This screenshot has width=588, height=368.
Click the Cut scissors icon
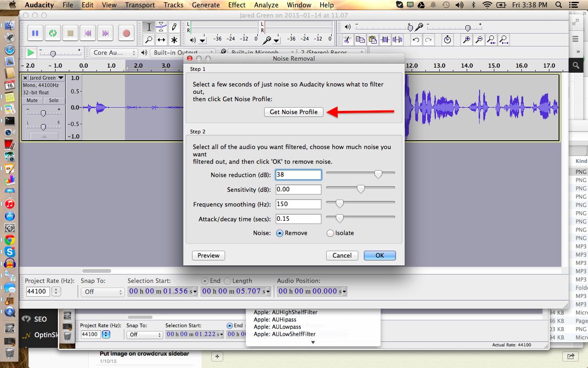[348, 40]
